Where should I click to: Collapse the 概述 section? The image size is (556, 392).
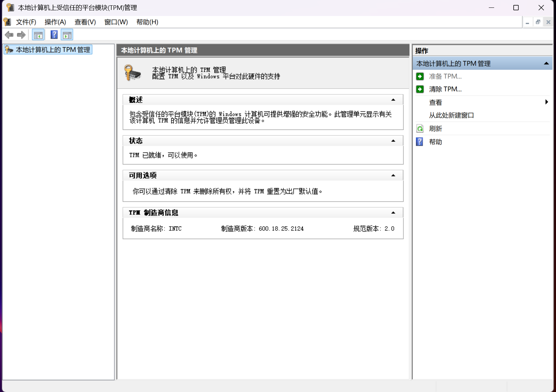point(393,100)
